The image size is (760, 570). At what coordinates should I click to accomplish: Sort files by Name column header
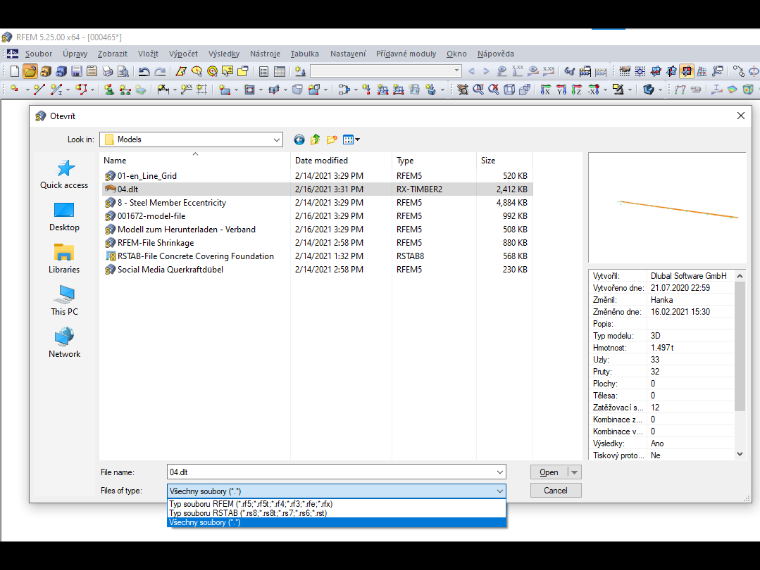tap(195, 160)
